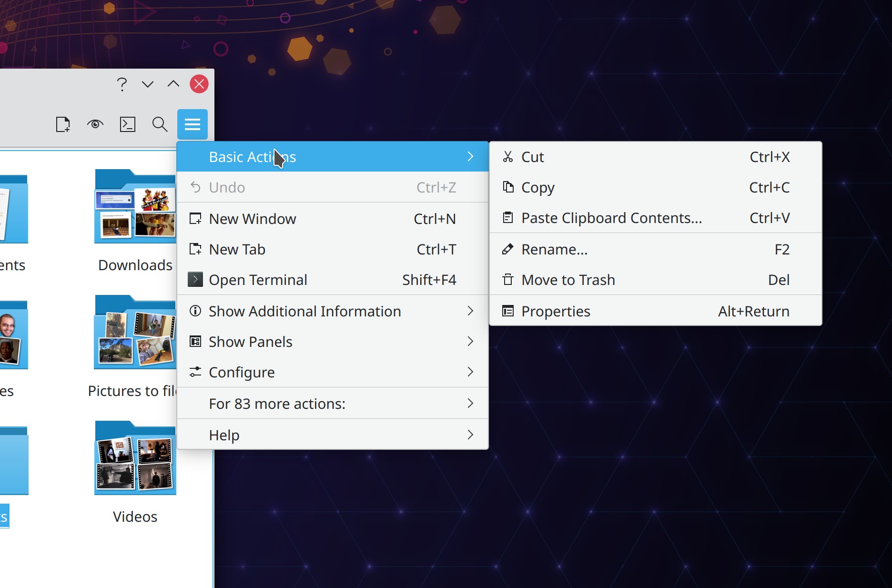The width and height of the screenshot is (892, 588).
Task: Toggle preview thumbnails with the eye button
Action: [95, 124]
